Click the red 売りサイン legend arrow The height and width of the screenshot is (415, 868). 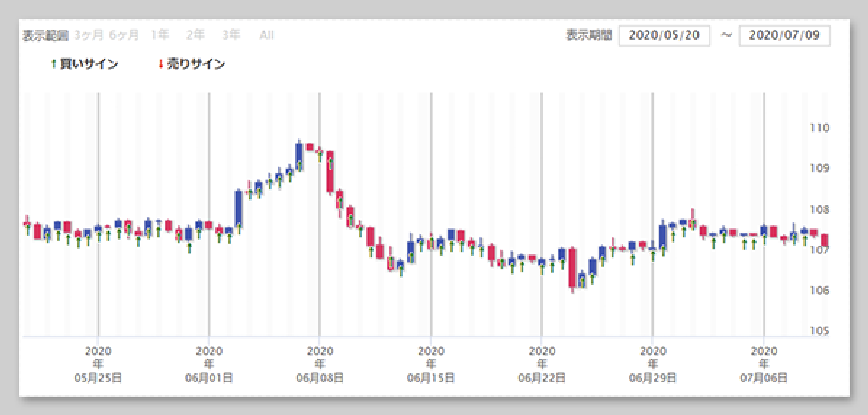pos(161,64)
